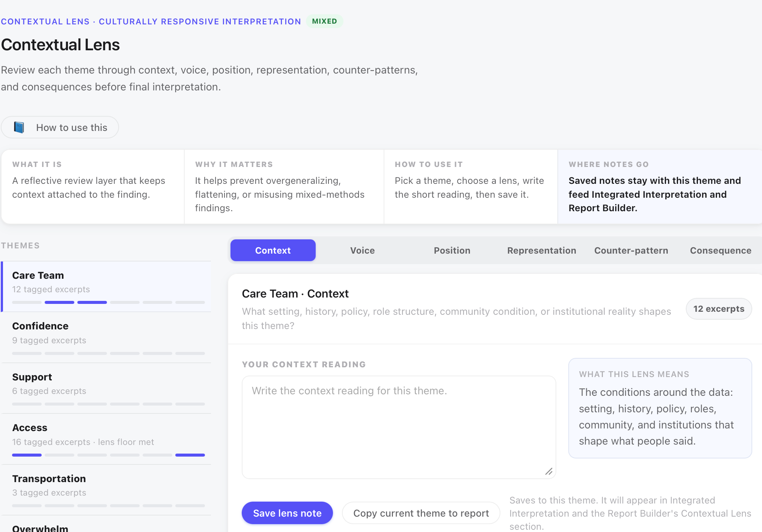This screenshot has width=762, height=532.
Task: Choose the Support theme
Action: (x=106, y=388)
